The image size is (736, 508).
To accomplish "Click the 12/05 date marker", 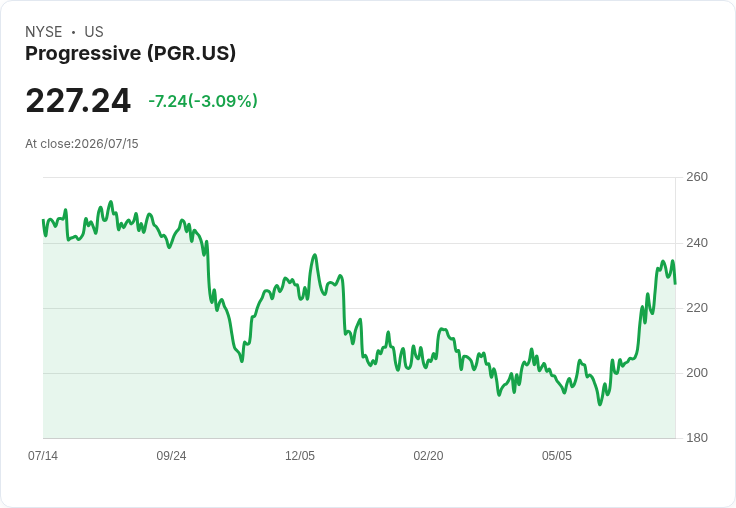I will [300, 456].
